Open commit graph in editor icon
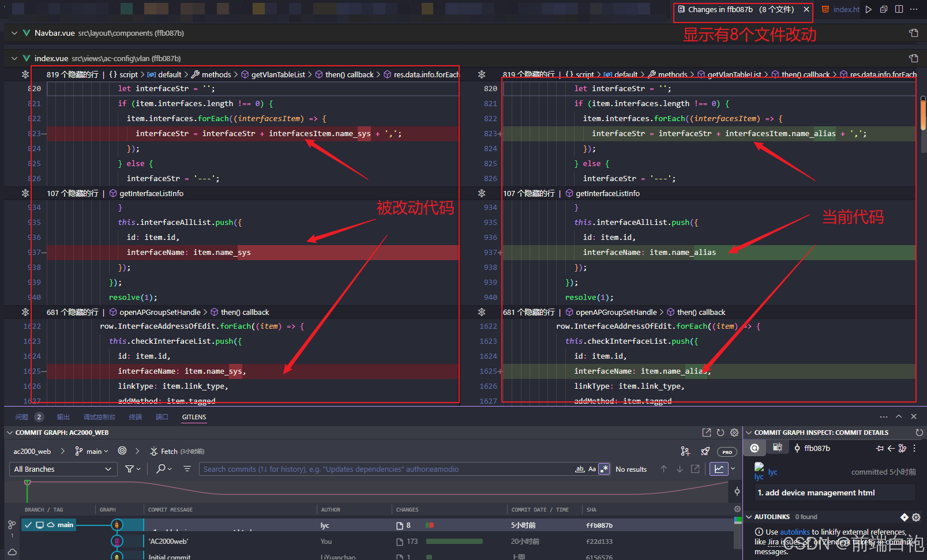This screenshot has height=560, width=927. 706,433
